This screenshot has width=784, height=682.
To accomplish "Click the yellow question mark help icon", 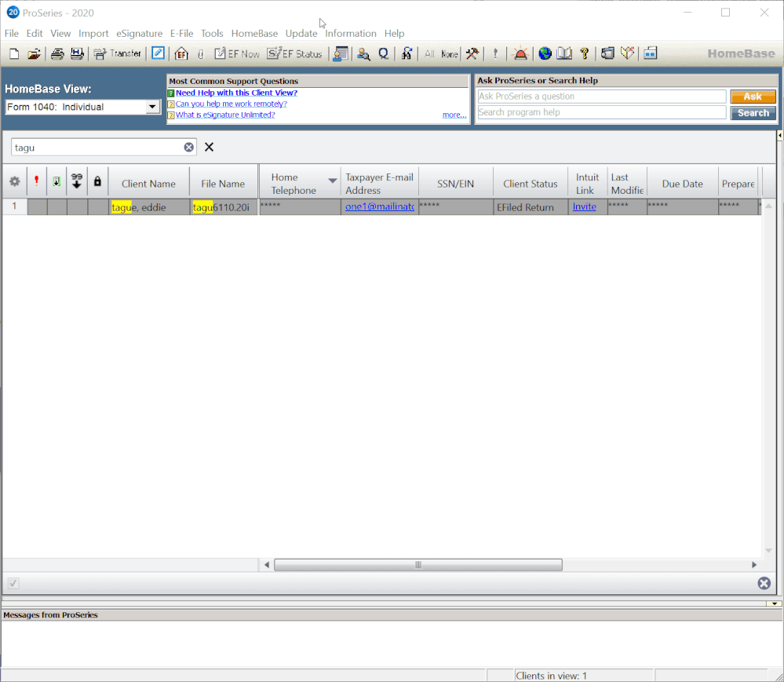I will (x=584, y=54).
